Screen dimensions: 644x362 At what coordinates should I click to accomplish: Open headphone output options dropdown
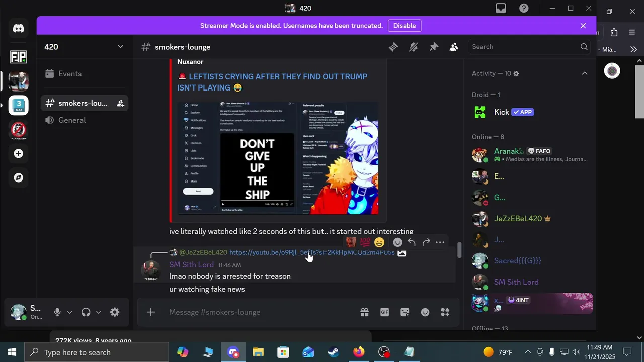[98, 312]
